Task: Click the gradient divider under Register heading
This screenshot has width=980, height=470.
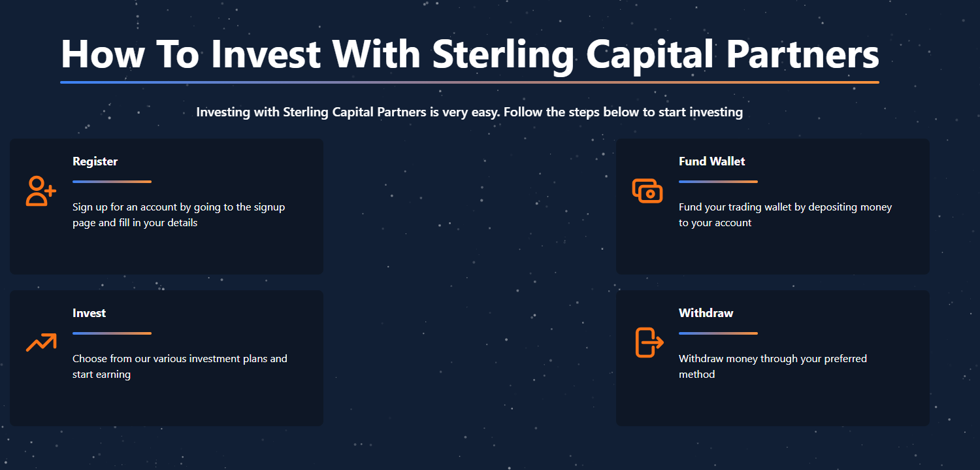Action: click(x=112, y=182)
